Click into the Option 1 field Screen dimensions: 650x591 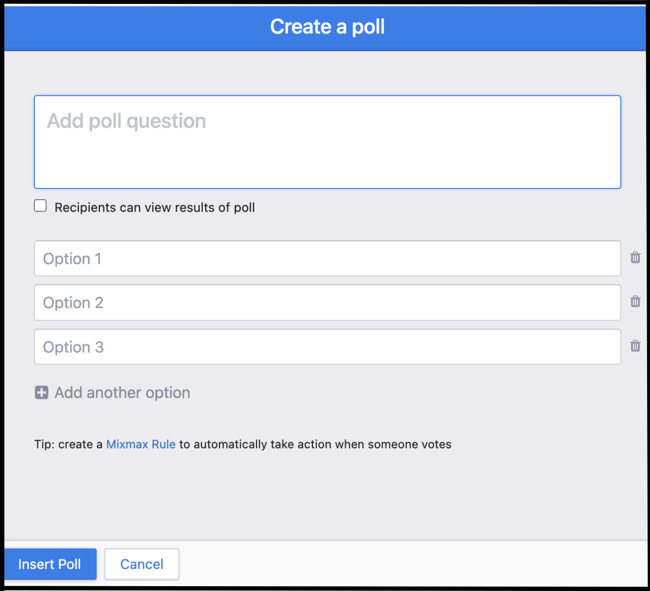coord(327,259)
